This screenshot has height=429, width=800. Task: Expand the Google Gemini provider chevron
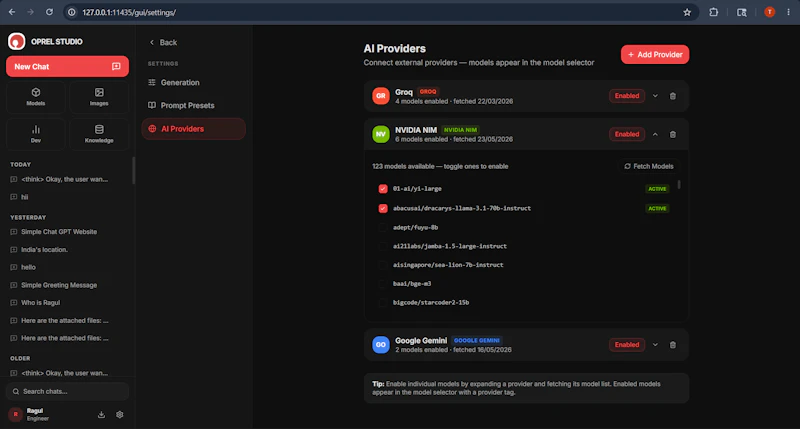(x=655, y=345)
